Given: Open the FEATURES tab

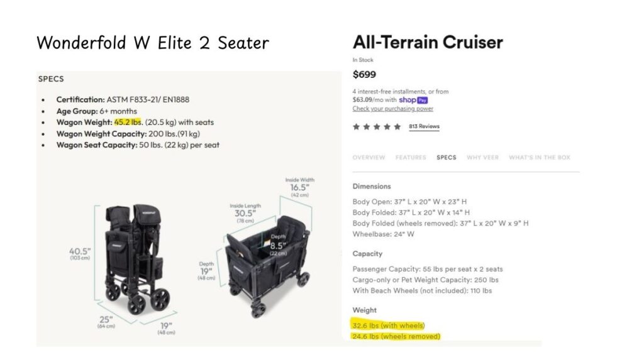Looking at the screenshot, I should pos(411,157).
